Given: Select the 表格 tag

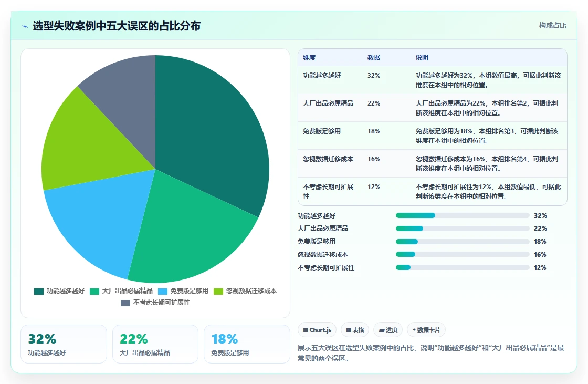Looking at the screenshot, I should [x=355, y=330].
